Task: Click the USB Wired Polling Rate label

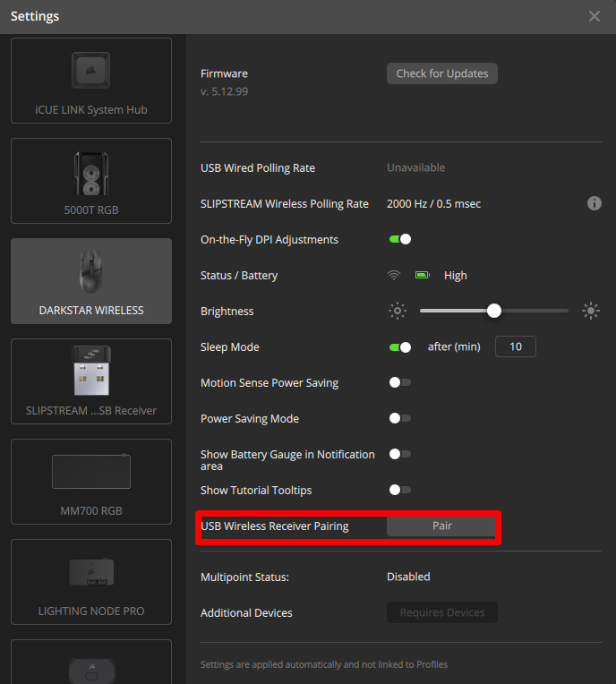Action: tap(258, 168)
